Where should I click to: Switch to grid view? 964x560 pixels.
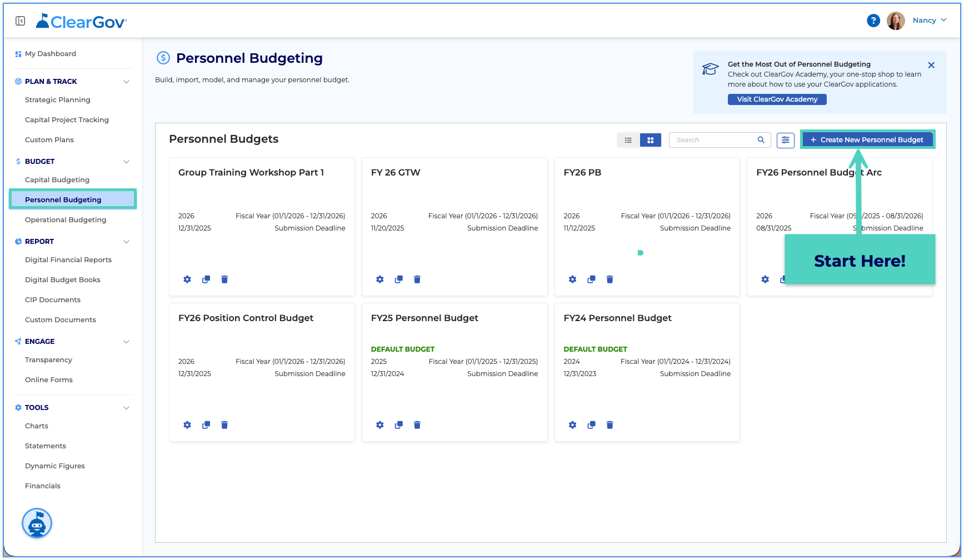coord(650,140)
